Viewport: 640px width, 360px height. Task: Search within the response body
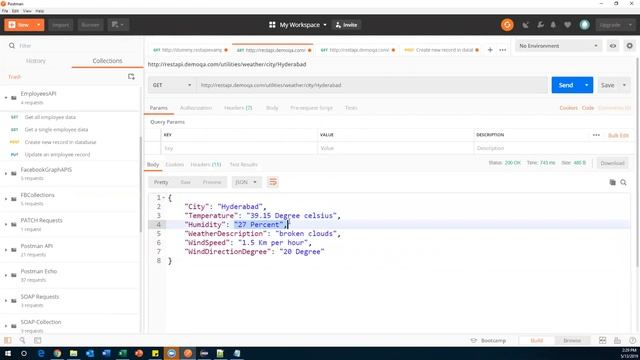coord(623,182)
